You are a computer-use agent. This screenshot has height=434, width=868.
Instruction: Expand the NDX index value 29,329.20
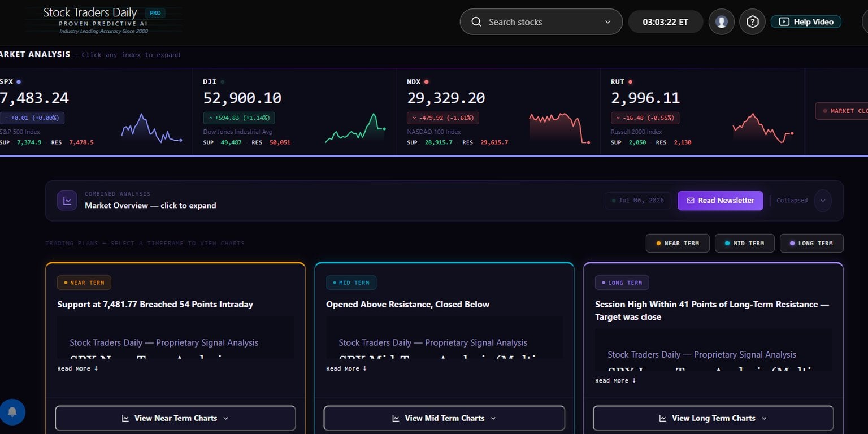coord(446,98)
